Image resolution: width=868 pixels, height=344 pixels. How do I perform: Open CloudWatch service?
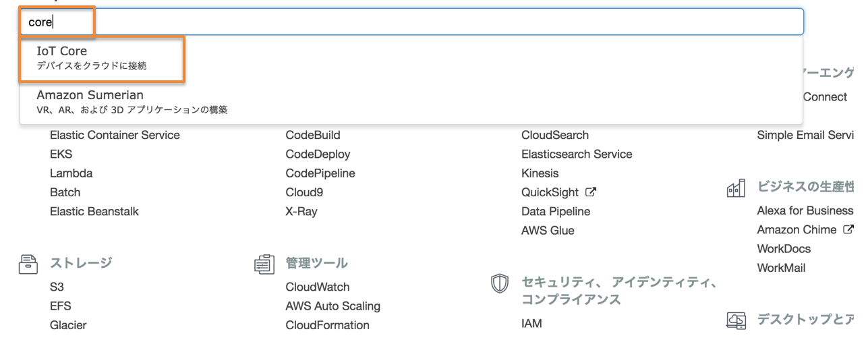tap(318, 287)
